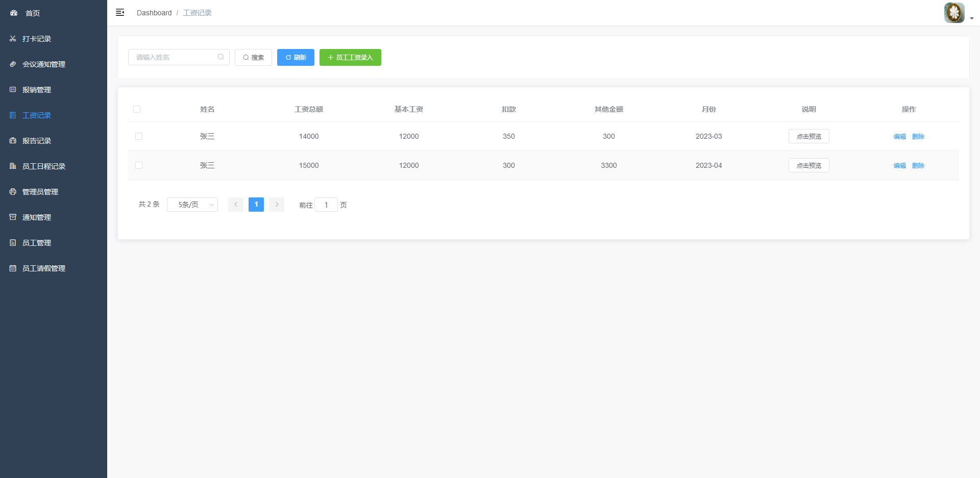Image resolution: width=980 pixels, height=478 pixels.
Task: Click the magnifier icon in name search box
Action: 220,57
